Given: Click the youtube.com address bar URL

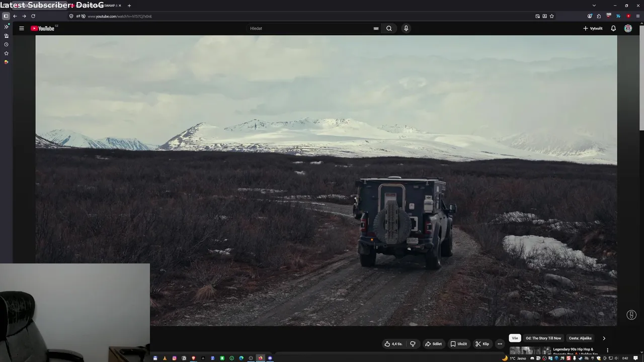Looking at the screenshot, I should point(120,16).
